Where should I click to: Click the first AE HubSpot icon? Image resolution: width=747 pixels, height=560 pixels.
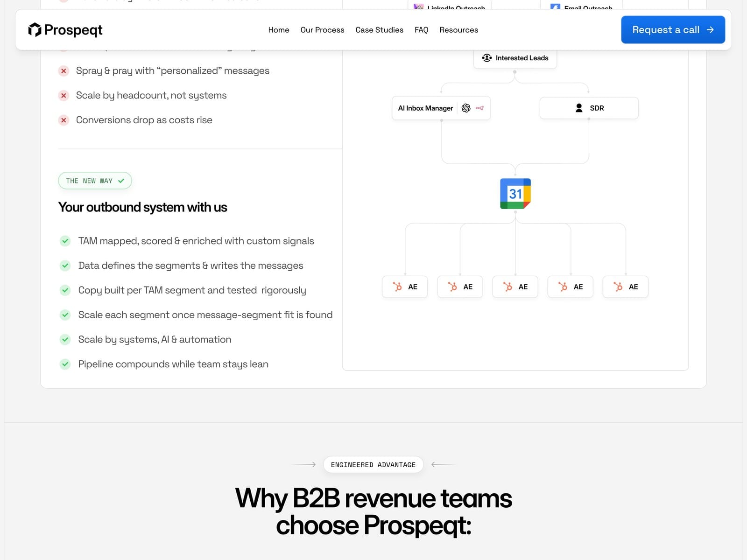pos(397,287)
